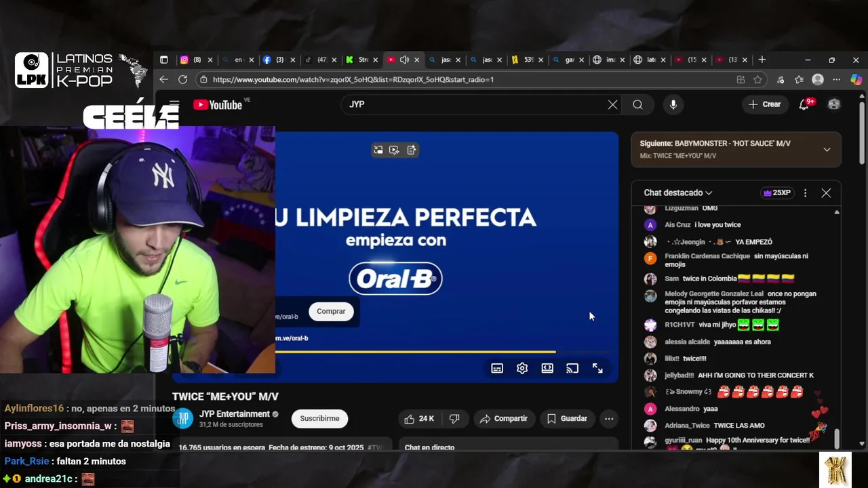
Task: Open the YouTube hamburger guide menu
Action: pos(174,104)
